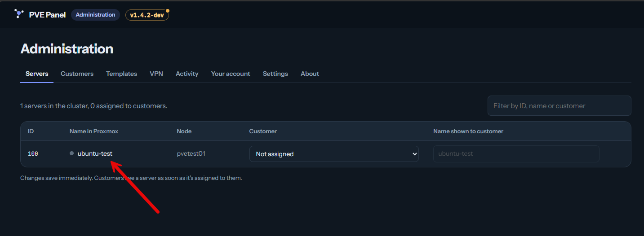This screenshot has width=644, height=236.
Task: Select the Not assigned customer combo box
Action: [334, 154]
